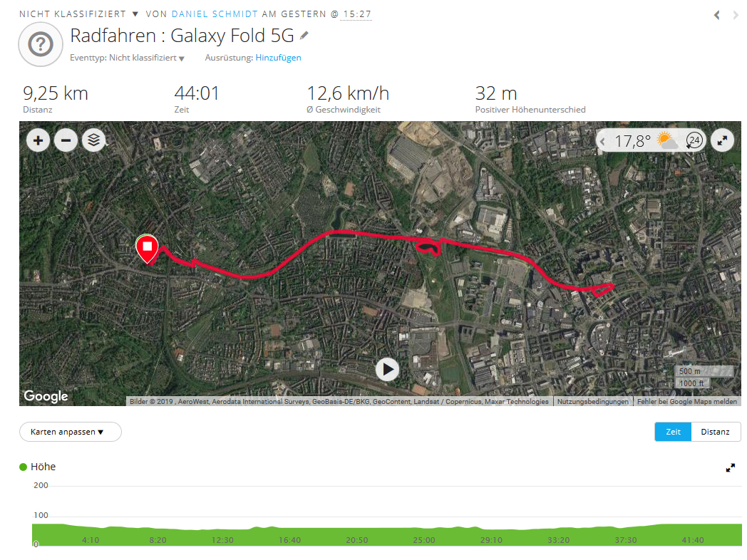Viewport: 747px width, 560px height.
Task: Open the Eventtyp Nicht klassifiziert dropdown
Action: point(147,58)
